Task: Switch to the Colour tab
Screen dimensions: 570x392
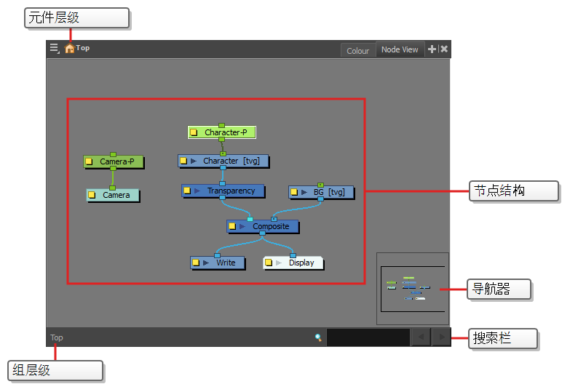Action: (357, 51)
